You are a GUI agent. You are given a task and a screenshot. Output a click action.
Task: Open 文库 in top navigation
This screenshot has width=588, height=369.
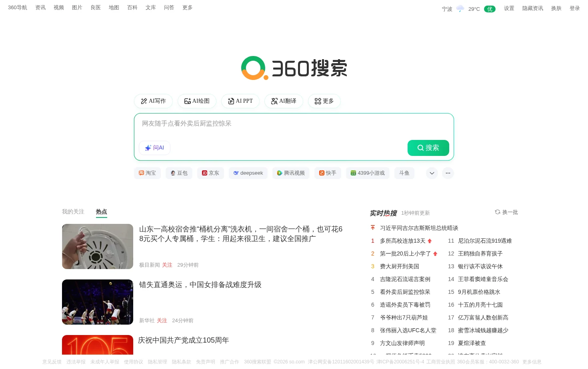pos(151,8)
